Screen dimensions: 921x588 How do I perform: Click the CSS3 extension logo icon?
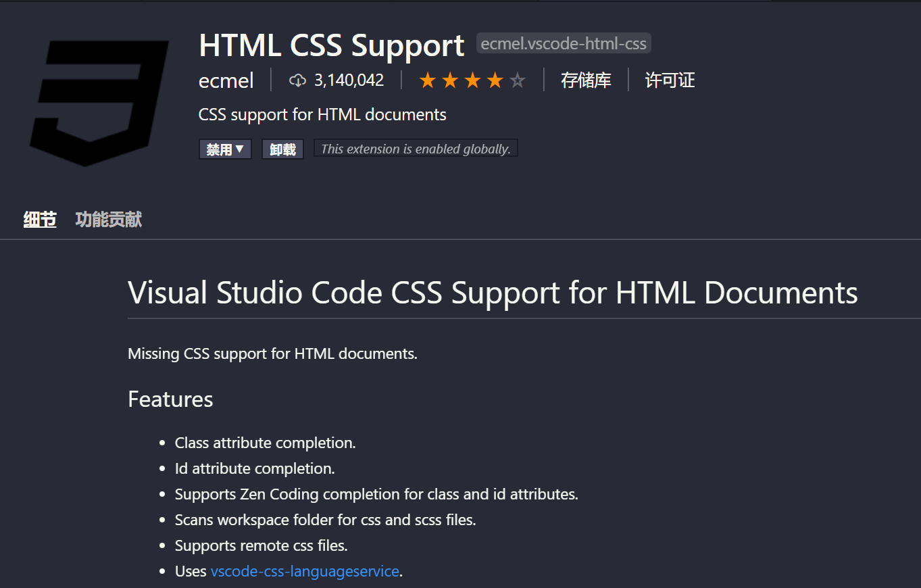[x=99, y=103]
